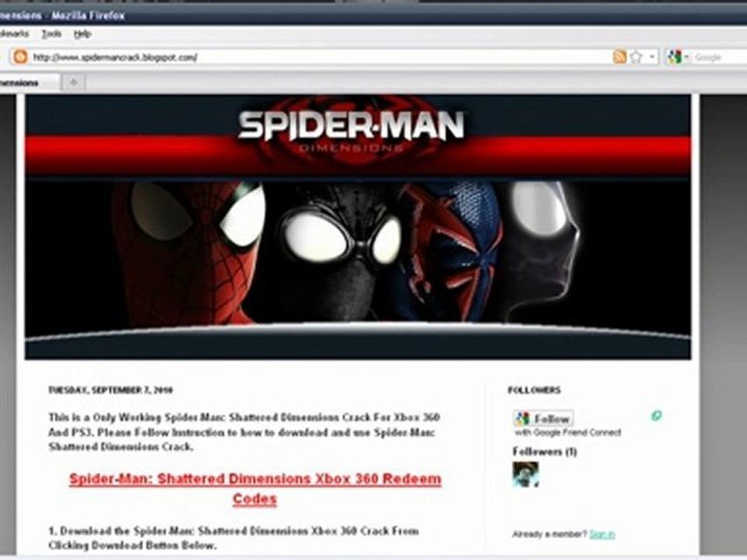Open the Google search engine selector
This screenshot has height=560, width=747.
point(678,57)
